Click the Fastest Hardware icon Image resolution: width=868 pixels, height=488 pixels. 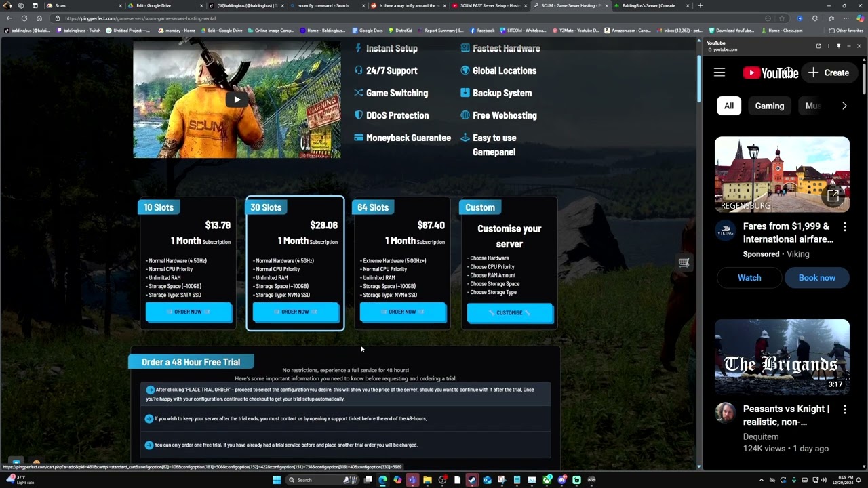[465, 48]
